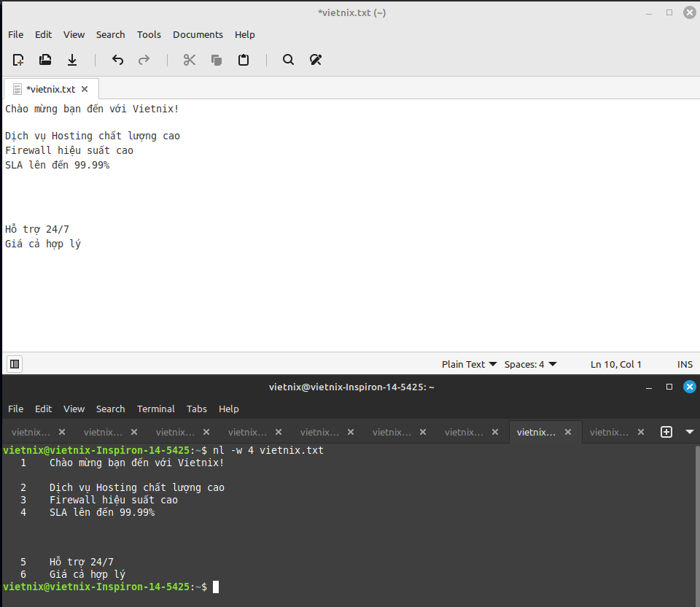The width and height of the screenshot is (700, 607).
Task: Open the Plain Text language dropdown
Action: 469,365
